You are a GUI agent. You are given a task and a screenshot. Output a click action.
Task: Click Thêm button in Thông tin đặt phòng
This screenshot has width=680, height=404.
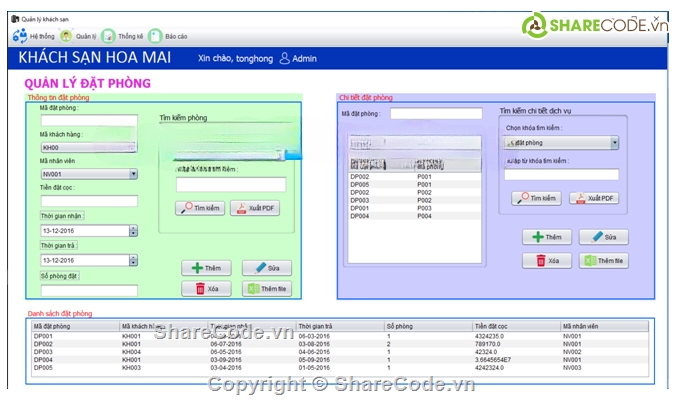(x=206, y=268)
